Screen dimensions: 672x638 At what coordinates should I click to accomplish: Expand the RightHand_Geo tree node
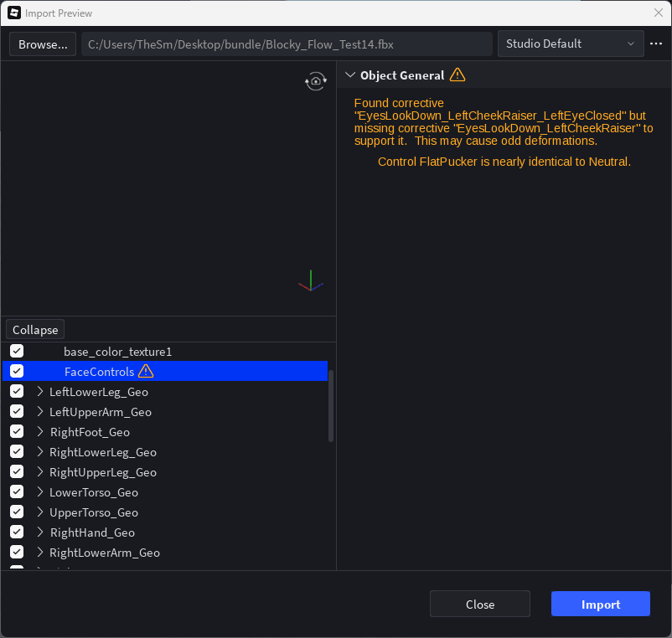[x=40, y=533]
